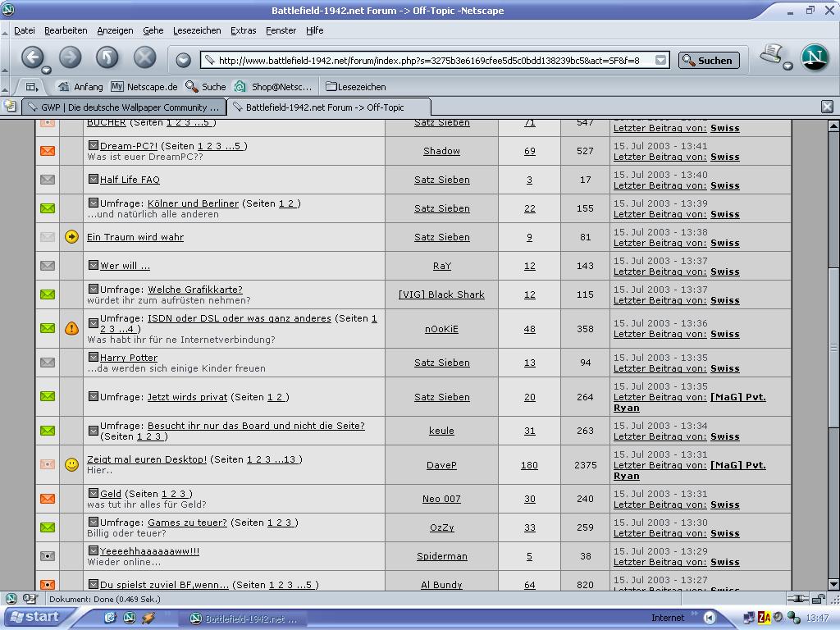
Task: Click the smiley icon beside Zeigt mal euren Desktop
Action: tap(71, 464)
